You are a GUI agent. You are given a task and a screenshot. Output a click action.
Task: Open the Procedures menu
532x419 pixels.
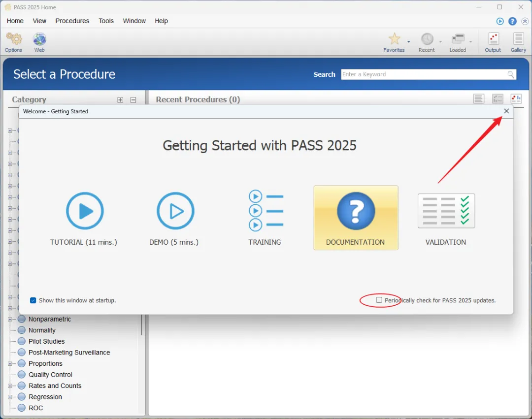(72, 21)
